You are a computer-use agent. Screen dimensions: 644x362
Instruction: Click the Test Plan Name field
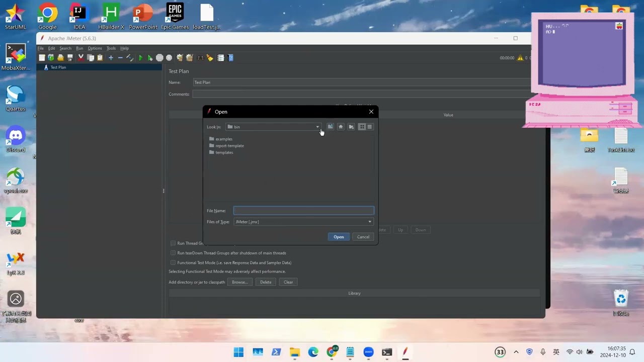pyautogui.click(x=362, y=82)
